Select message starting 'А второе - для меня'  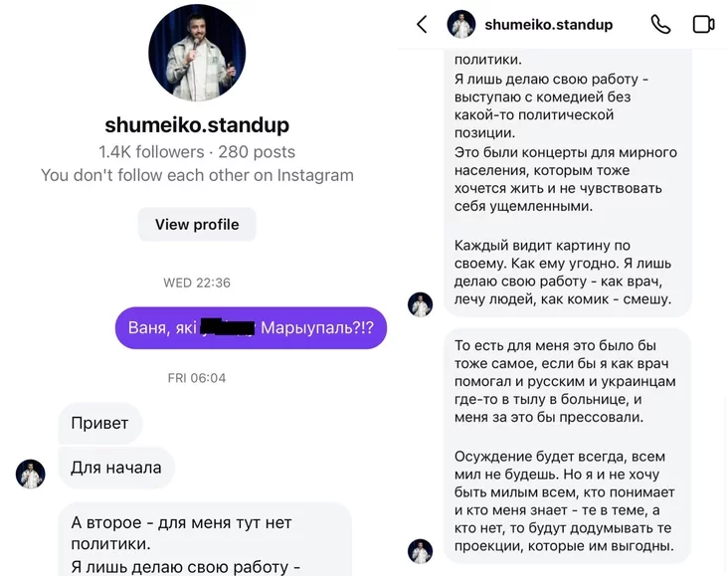tap(204, 539)
